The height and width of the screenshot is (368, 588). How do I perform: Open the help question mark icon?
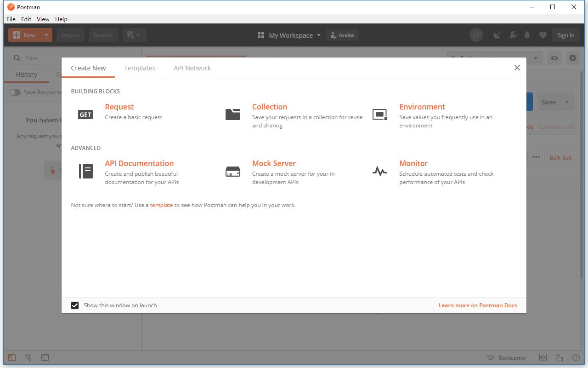(576, 357)
